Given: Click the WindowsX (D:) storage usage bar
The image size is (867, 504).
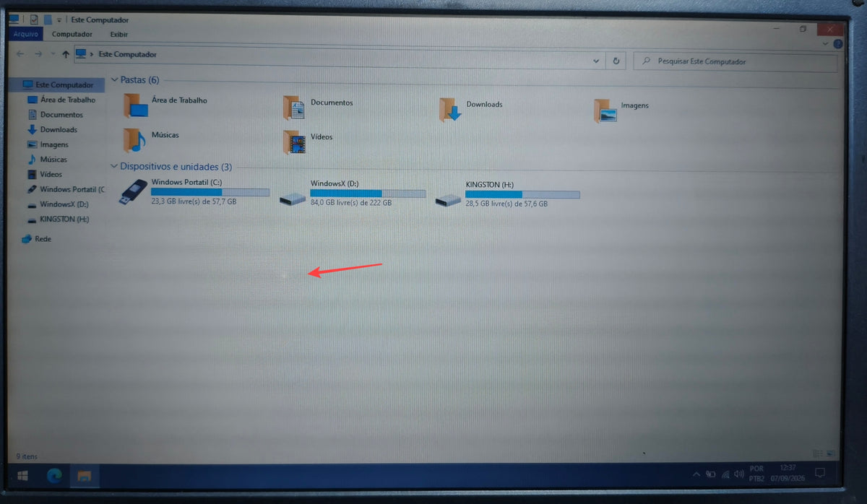Looking at the screenshot, I should [x=368, y=194].
